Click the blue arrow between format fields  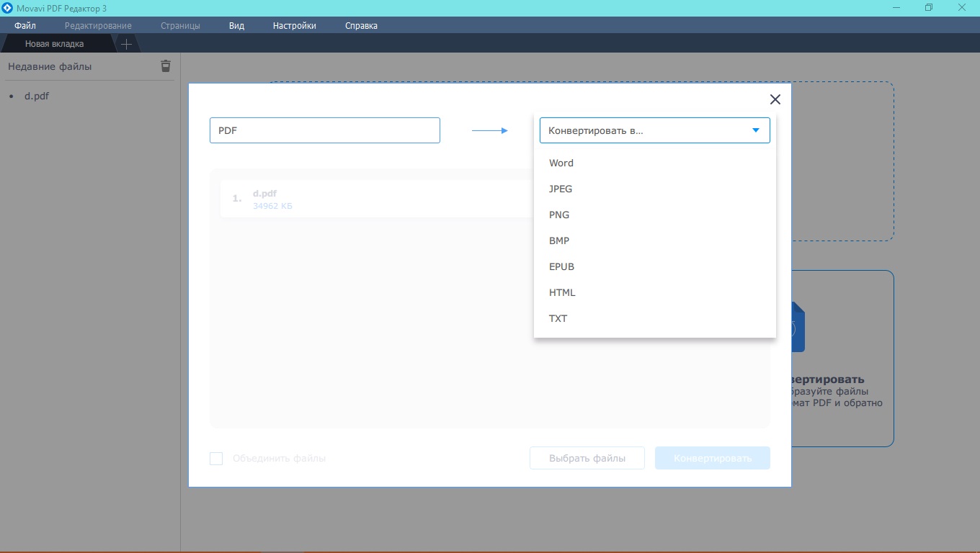point(490,130)
